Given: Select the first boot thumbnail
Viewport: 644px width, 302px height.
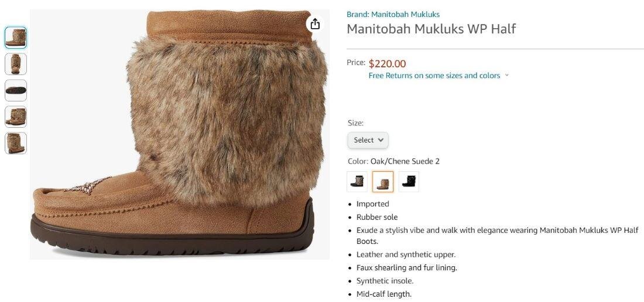Looking at the screenshot, I should tap(16, 38).
